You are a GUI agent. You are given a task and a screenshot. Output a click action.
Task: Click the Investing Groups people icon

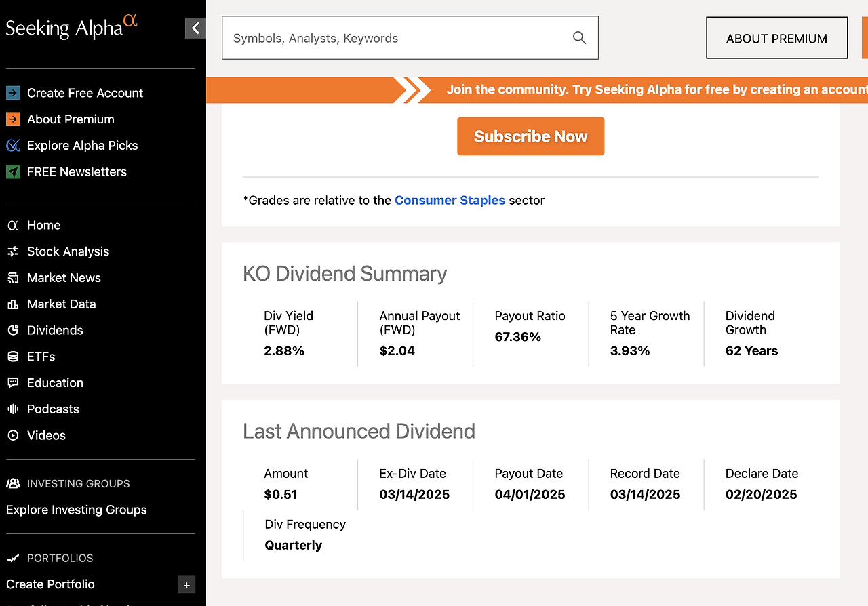point(13,483)
